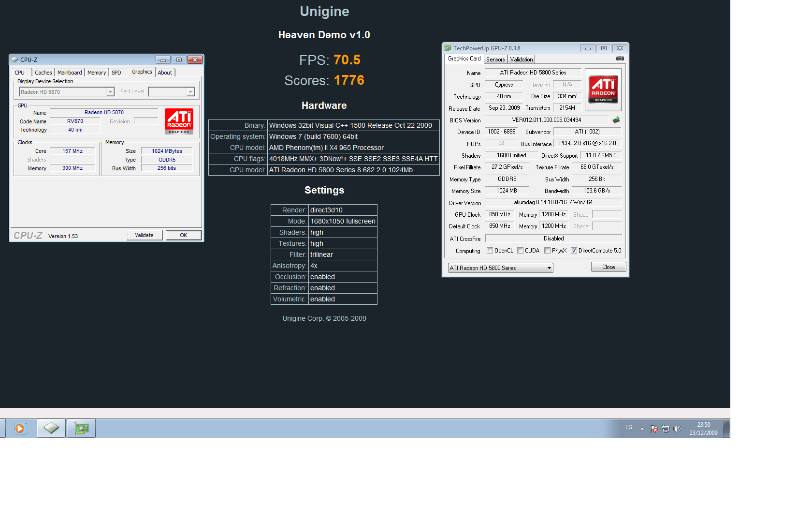This screenshot has width=812, height=508.
Task: Click the Core clock 157 MHz field
Action: 72,151
